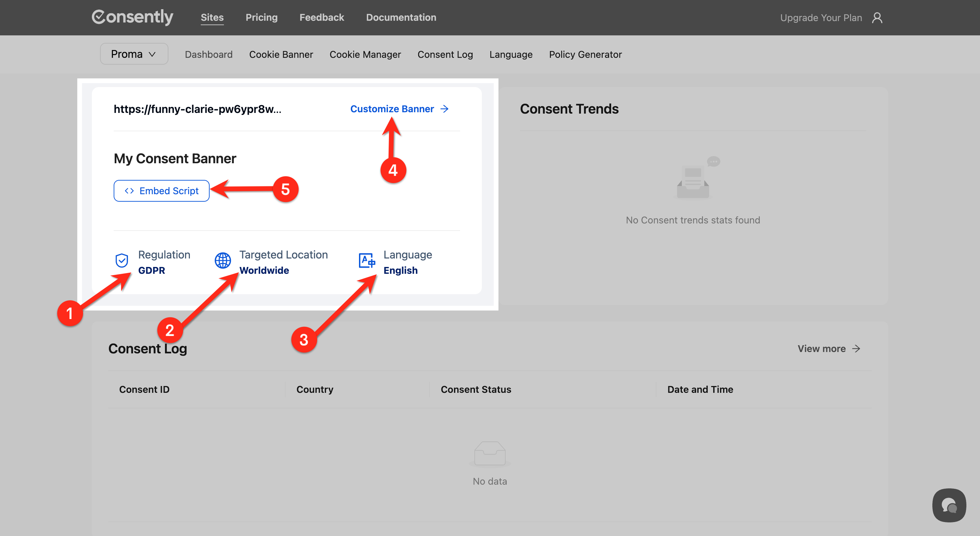Click the Customize Banner arrow icon
This screenshot has height=536, width=980.
tap(444, 109)
